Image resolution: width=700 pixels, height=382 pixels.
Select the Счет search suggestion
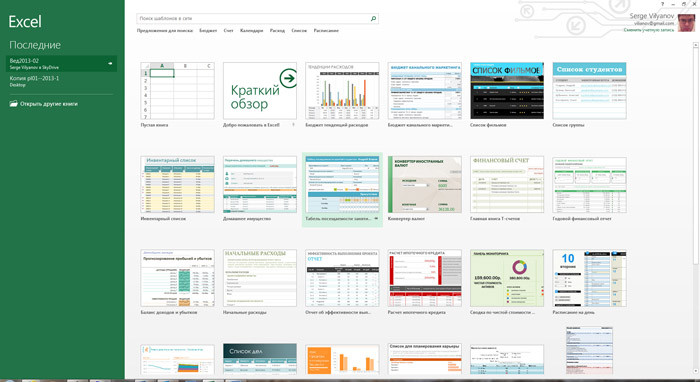(228, 31)
